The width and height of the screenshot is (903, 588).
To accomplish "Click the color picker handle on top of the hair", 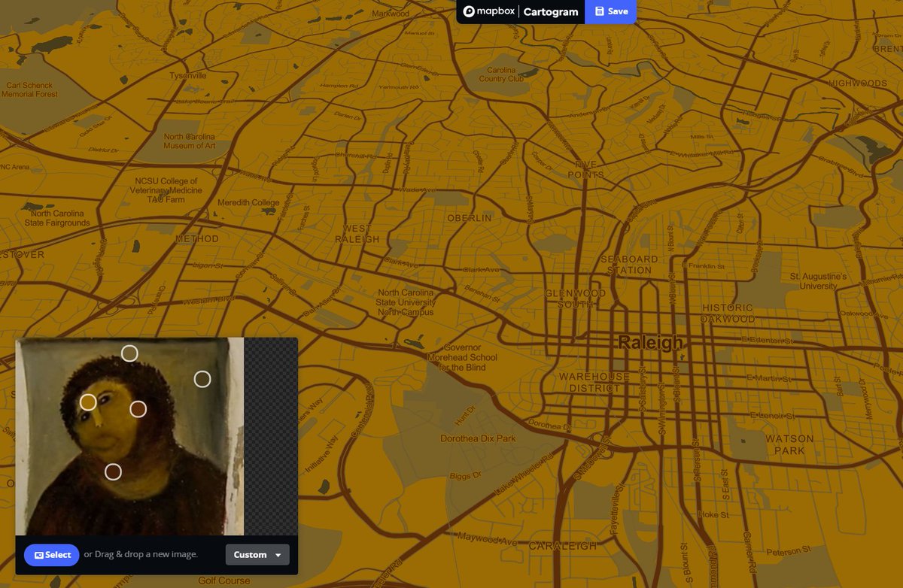I will tap(129, 353).
